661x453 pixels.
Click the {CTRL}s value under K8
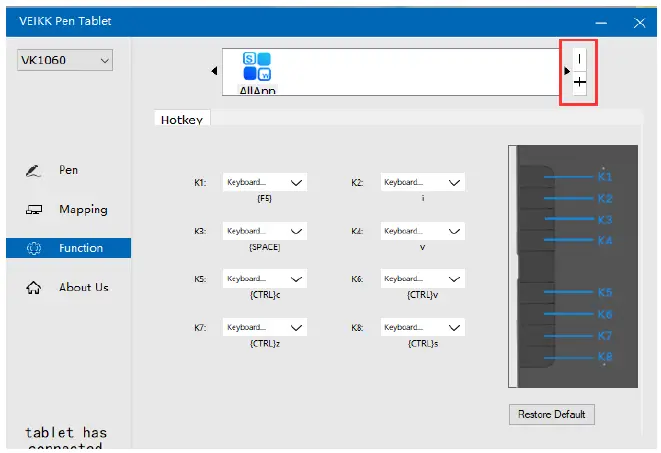423,344
